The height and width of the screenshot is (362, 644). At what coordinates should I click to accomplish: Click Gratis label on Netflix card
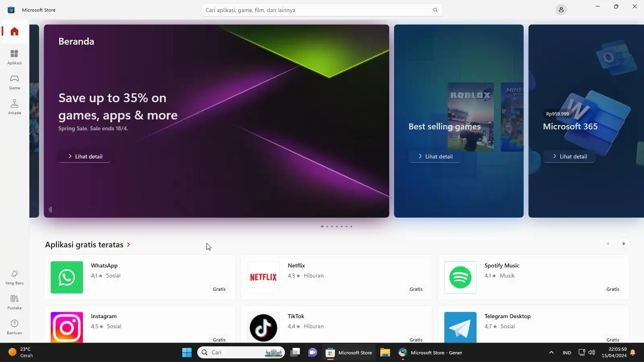[x=416, y=289]
